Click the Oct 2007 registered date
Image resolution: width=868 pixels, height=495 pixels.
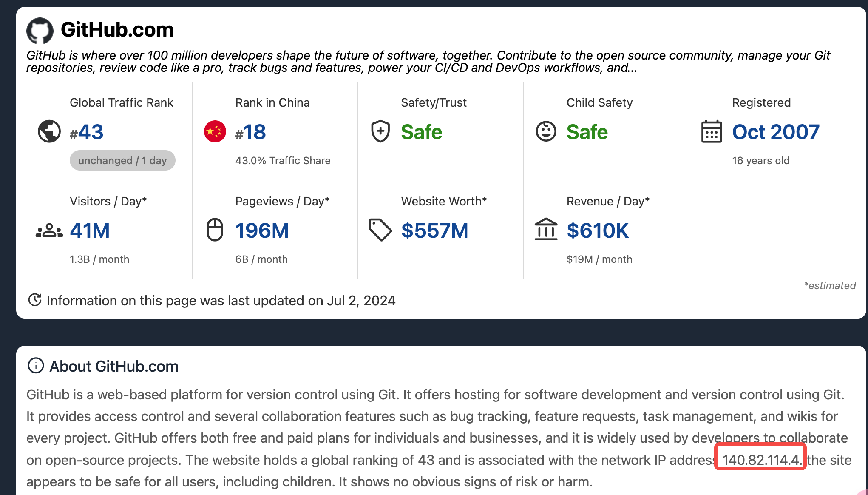click(x=775, y=132)
